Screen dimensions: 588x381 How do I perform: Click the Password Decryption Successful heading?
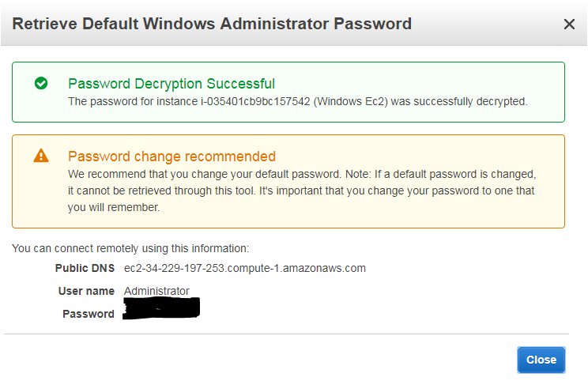(171, 84)
